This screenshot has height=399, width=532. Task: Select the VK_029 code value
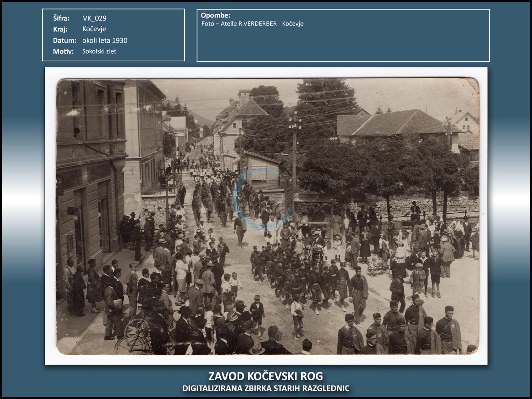coord(94,18)
